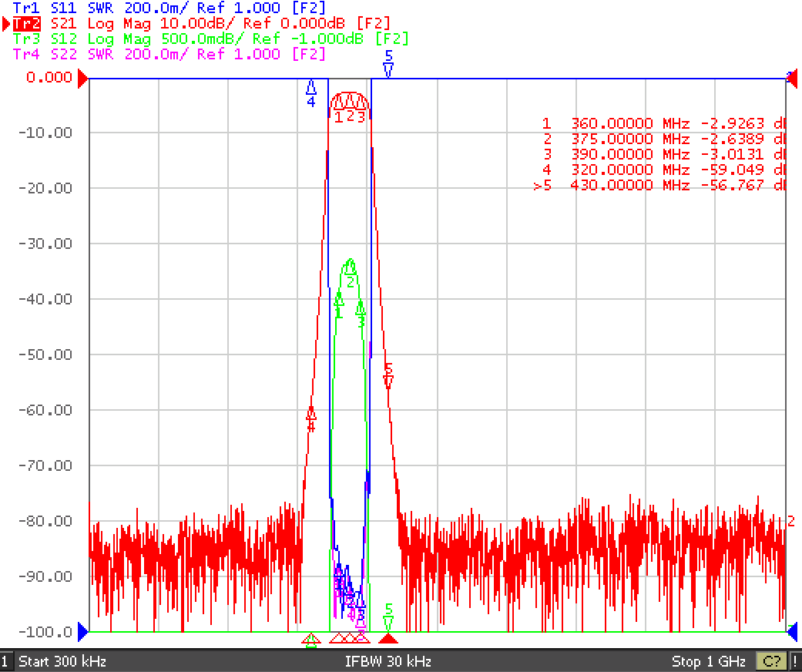Click the channel 1 indicator in status bar

coord(6,661)
